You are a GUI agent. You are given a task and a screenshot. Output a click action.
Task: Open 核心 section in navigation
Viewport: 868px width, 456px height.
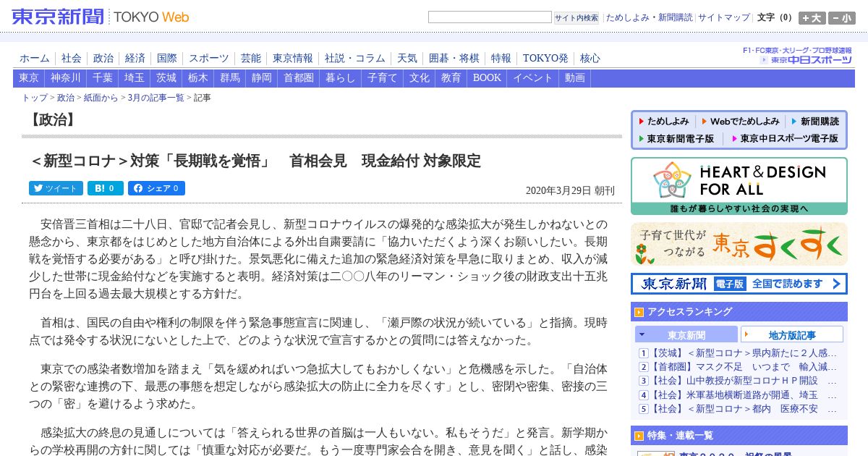[x=590, y=58]
